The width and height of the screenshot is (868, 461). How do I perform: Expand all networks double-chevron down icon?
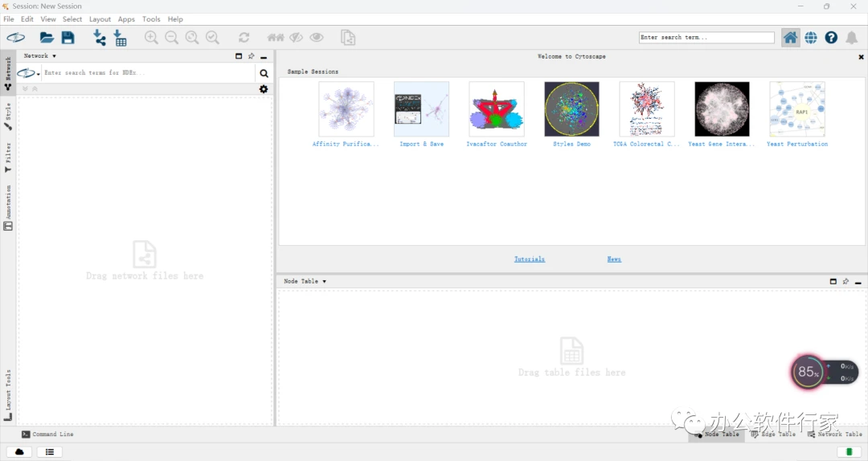[x=25, y=88]
